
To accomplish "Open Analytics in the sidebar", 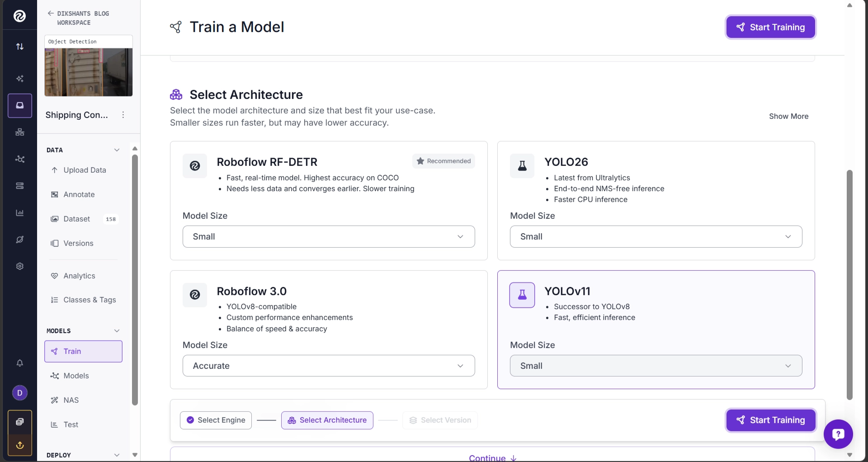I will 84,276.
